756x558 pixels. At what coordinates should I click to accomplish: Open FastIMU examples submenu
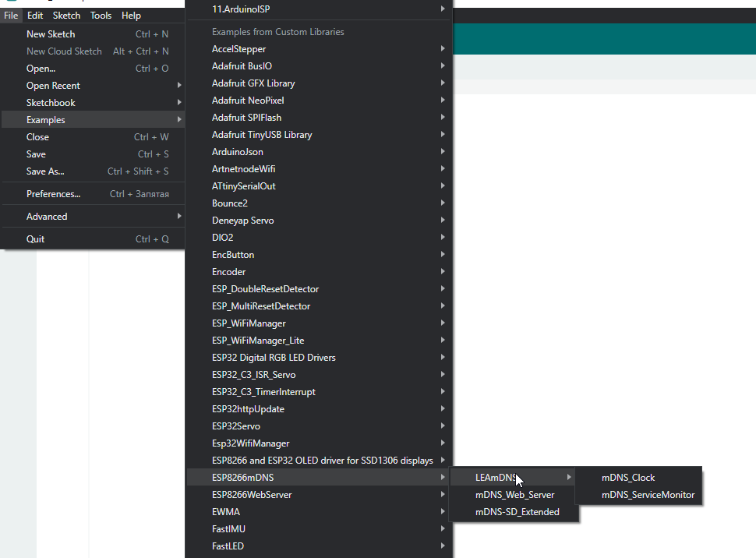[319, 529]
